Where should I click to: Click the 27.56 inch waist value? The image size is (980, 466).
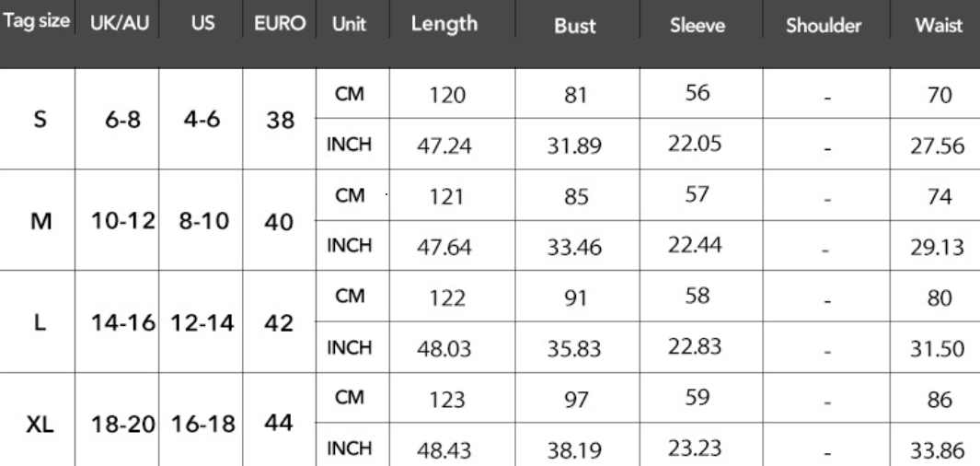coord(940,145)
